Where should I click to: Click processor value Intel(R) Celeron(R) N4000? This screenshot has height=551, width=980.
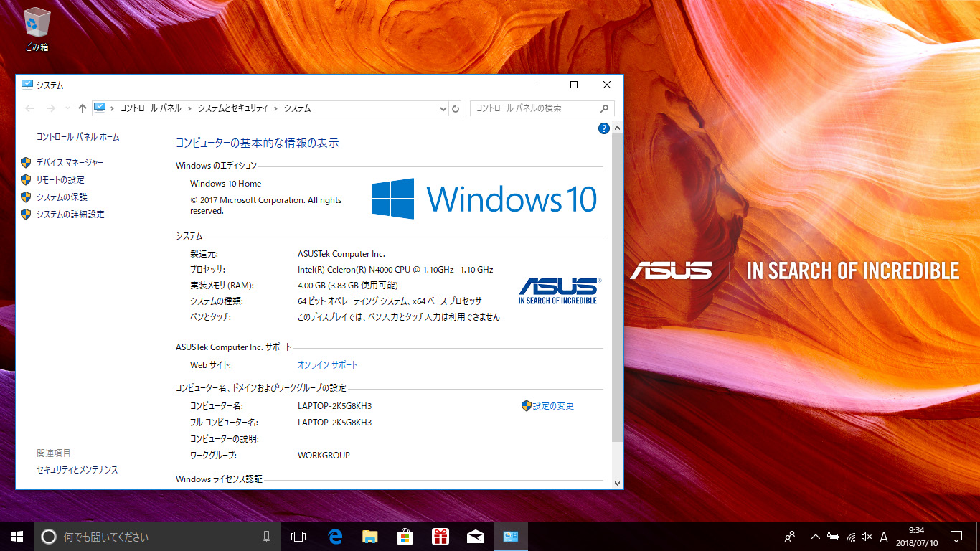pyautogui.click(x=395, y=270)
